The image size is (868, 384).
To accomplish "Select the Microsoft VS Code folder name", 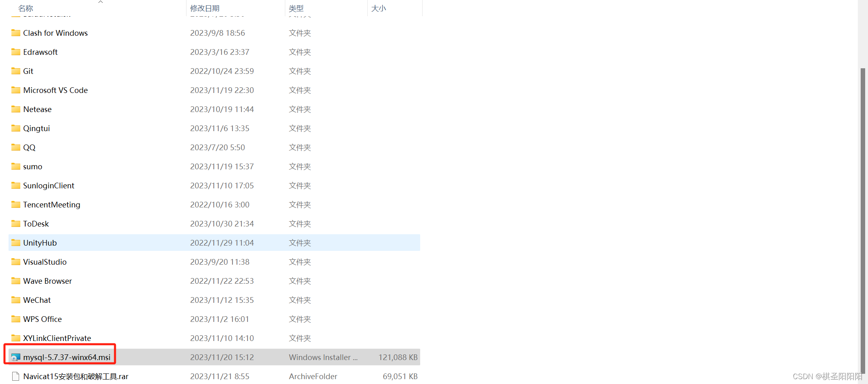I will (x=55, y=90).
